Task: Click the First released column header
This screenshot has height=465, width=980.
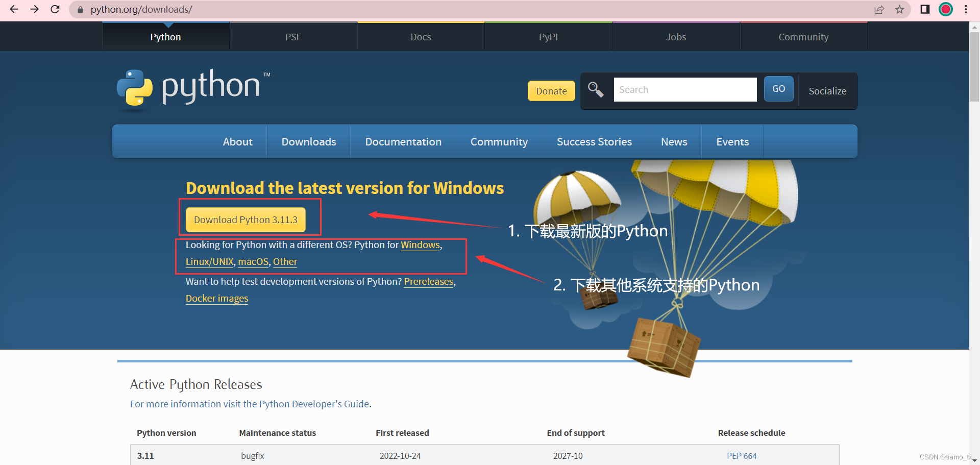Action: tap(402, 433)
